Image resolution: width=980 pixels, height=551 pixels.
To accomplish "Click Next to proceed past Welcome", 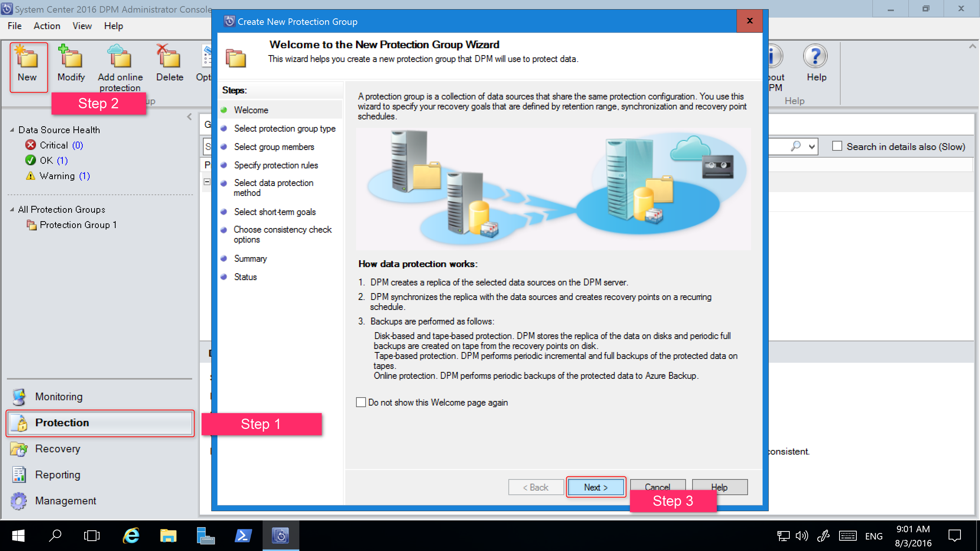I will coord(595,487).
